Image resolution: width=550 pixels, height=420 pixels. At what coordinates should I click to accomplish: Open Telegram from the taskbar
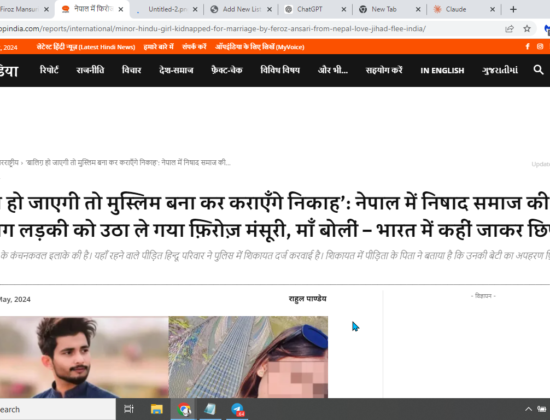click(x=237, y=409)
